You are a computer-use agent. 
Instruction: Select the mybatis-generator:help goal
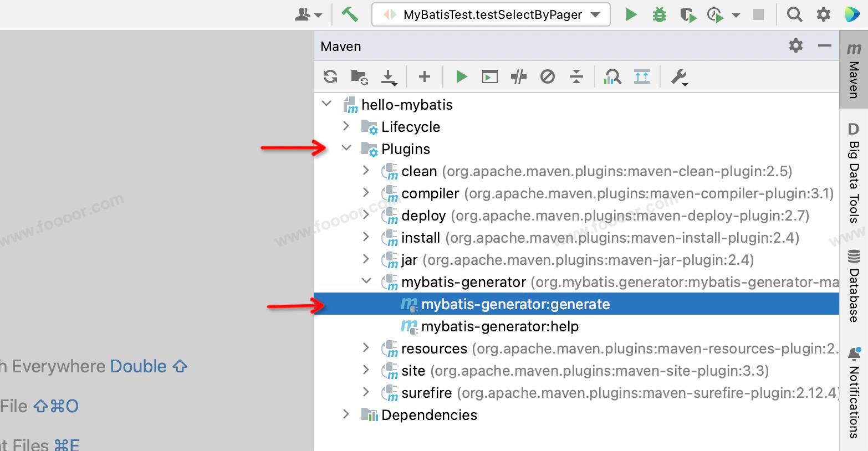499,326
